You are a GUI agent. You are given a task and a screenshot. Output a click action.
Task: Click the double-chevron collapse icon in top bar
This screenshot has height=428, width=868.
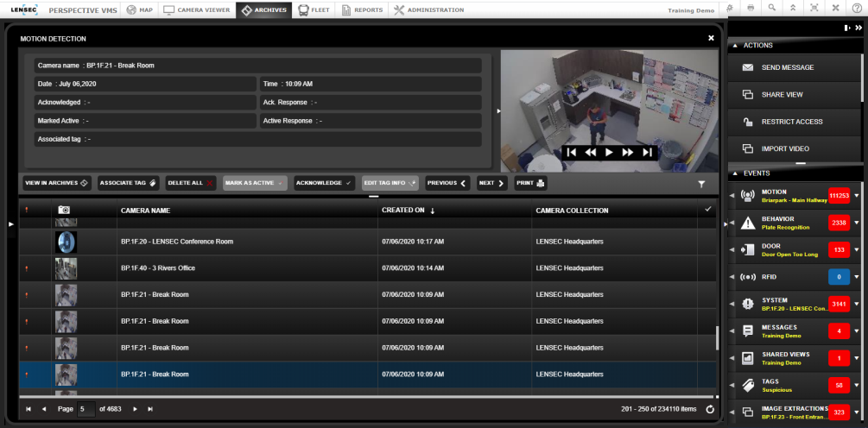[x=793, y=9]
